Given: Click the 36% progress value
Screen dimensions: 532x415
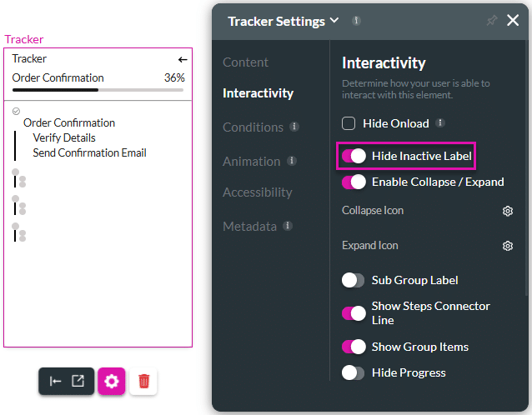Looking at the screenshot, I should [174, 77].
